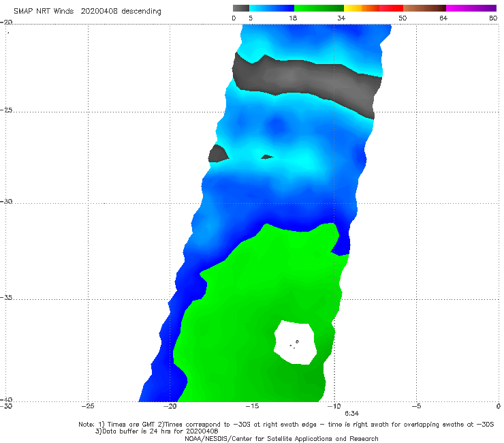Click the latitude label '-35' on left axis
Viewport: 504px width, 443px height.
click(x=6, y=298)
